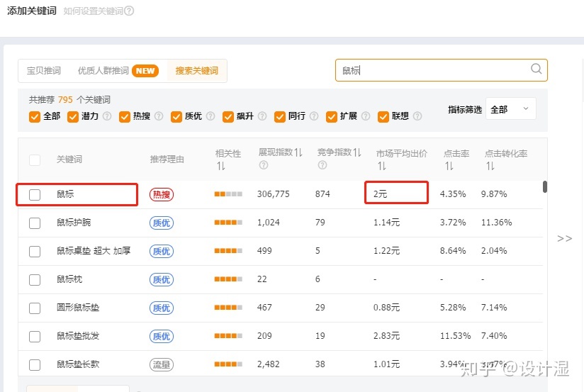Uncheck the 扩展 filter checkbox
This screenshot has width=584, height=392.
click(x=332, y=117)
